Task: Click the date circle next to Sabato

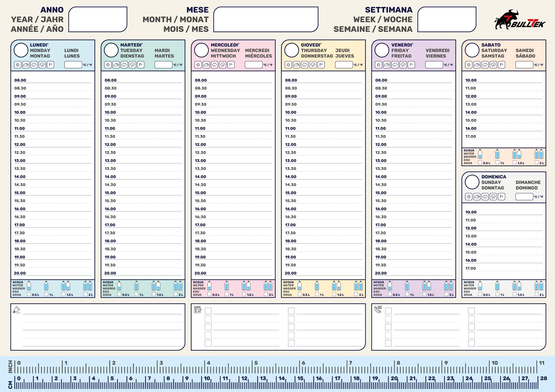Action: pos(472,50)
